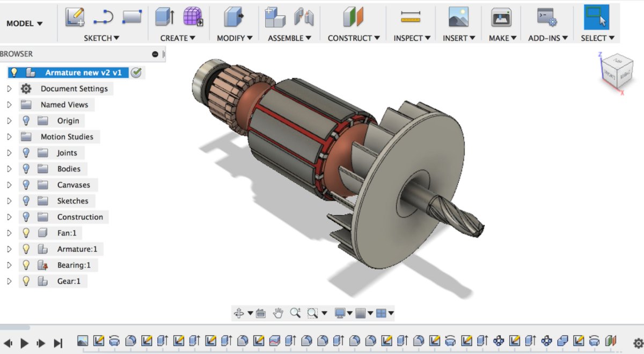Click the Zoom Window fit icon
The height and width of the screenshot is (354, 644).
click(313, 313)
